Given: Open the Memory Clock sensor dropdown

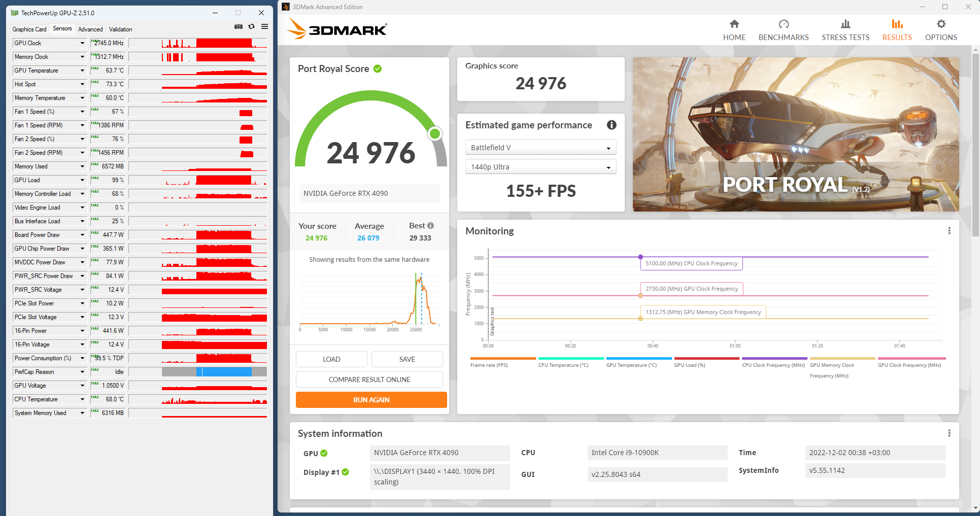Looking at the screenshot, I should 82,57.
